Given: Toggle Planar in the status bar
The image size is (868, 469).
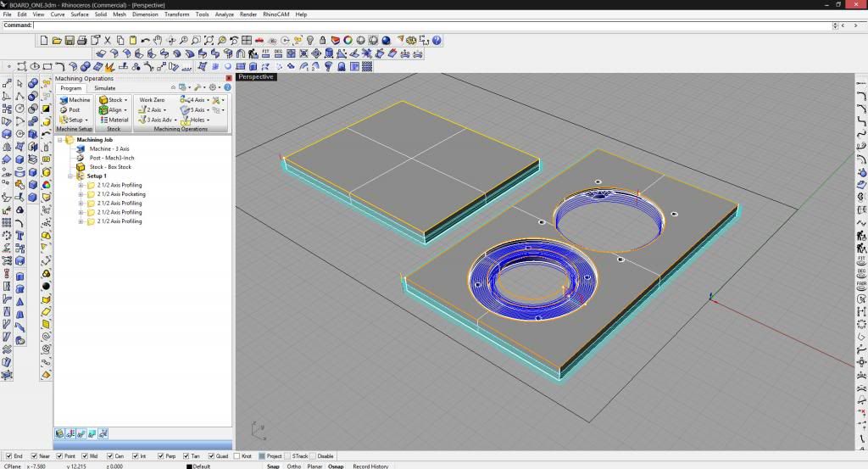Looking at the screenshot, I should pyautogui.click(x=314, y=466).
